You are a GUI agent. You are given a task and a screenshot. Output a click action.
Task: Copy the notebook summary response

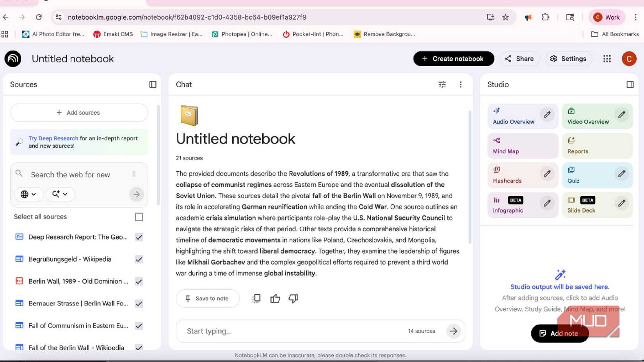tap(256, 298)
